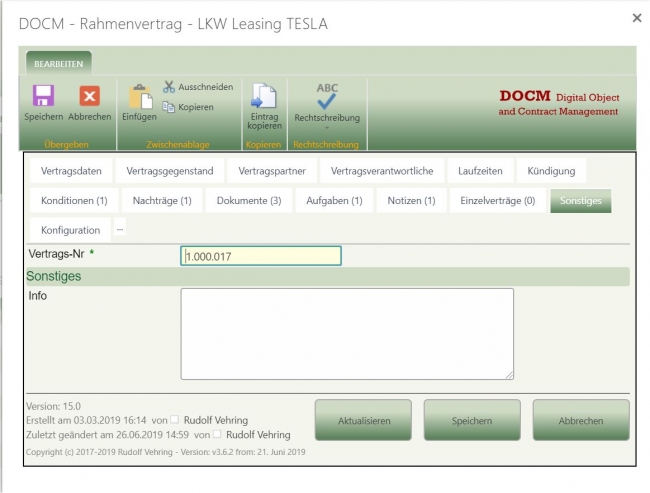Open the Laufzeiten tab
Viewport: 650px width, 493px height.
point(480,171)
